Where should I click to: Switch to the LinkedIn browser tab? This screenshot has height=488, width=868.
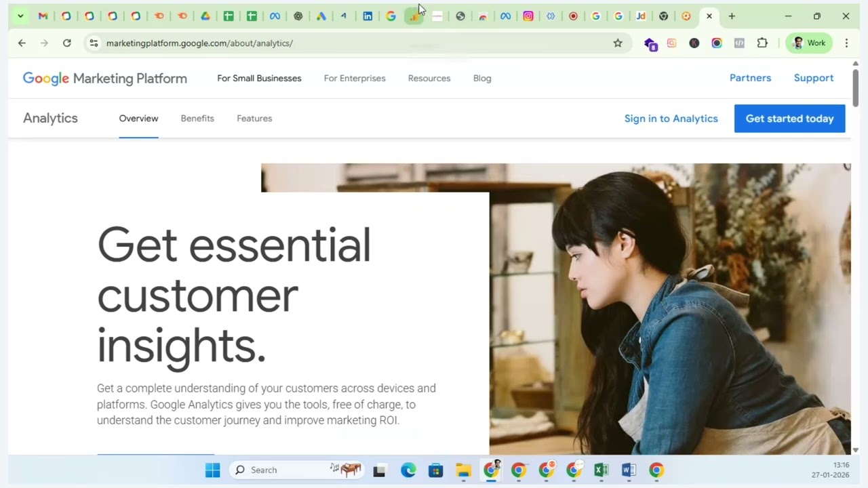point(368,16)
